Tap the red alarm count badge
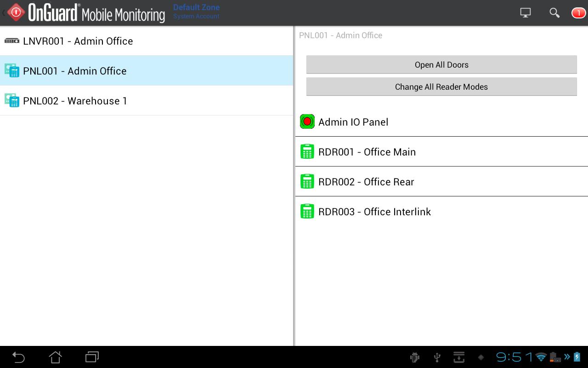This screenshot has height=368, width=588. tap(578, 12)
